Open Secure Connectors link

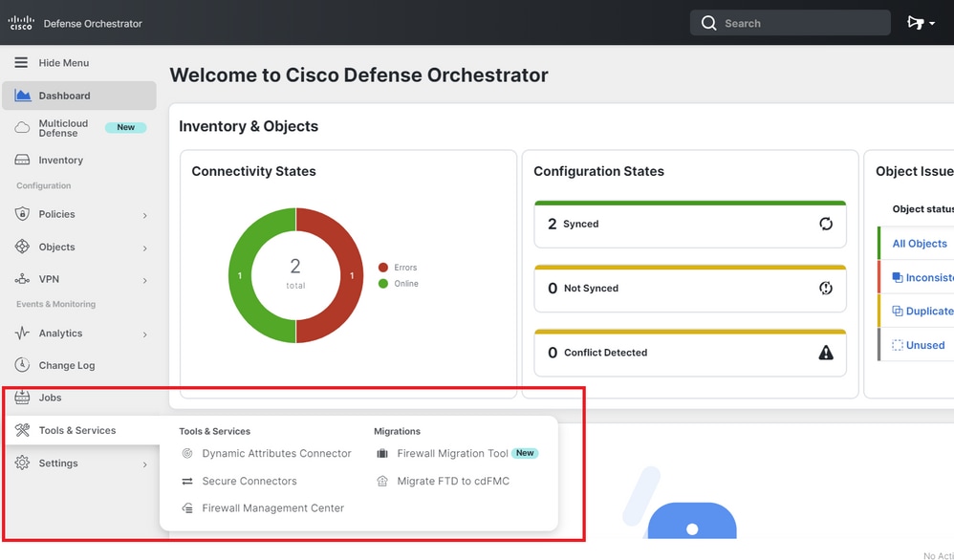(249, 481)
